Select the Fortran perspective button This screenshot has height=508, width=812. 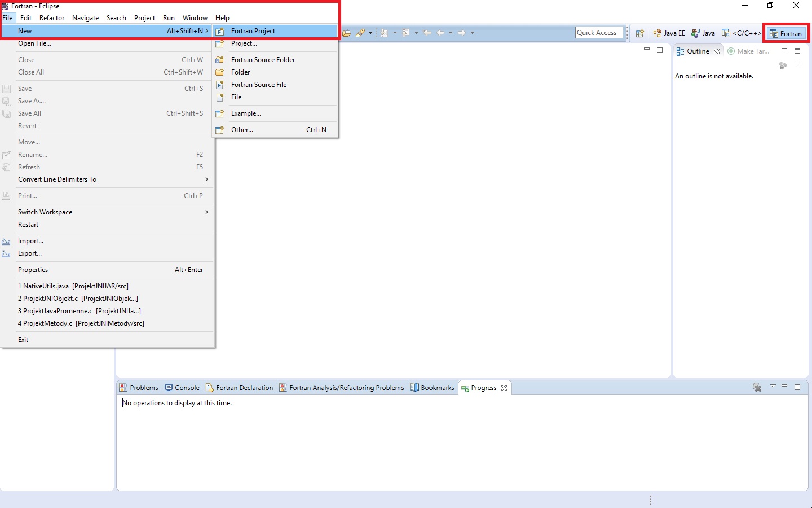click(786, 34)
